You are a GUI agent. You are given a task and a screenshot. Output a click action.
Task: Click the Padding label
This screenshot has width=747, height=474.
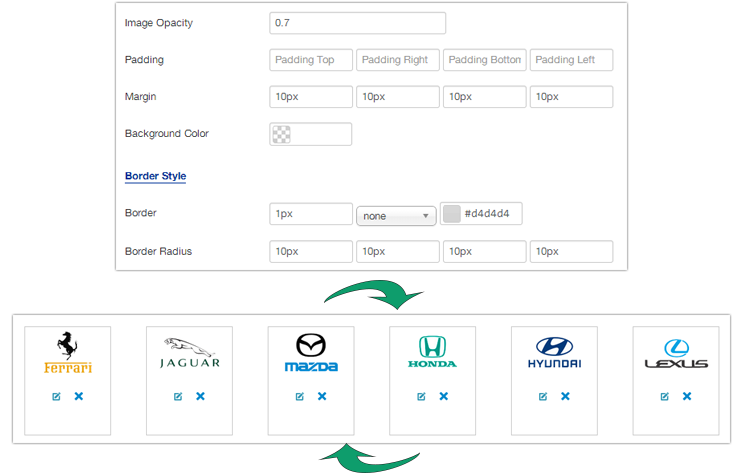coord(144,60)
